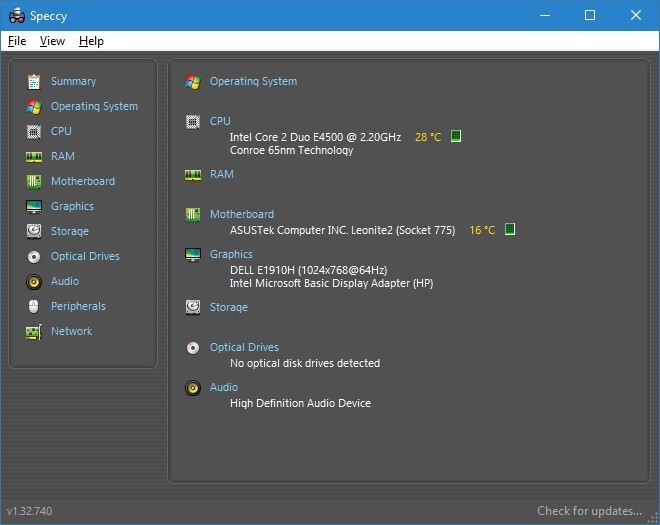Viewport: 660px width, 525px height.
Task: Show Graphics details from sidebar
Action: (x=72, y=206)
